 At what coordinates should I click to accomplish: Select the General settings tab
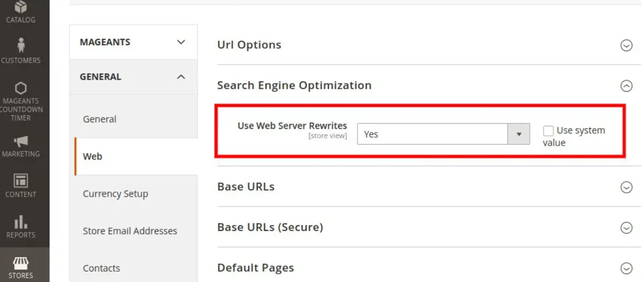[x=99, y=119]
